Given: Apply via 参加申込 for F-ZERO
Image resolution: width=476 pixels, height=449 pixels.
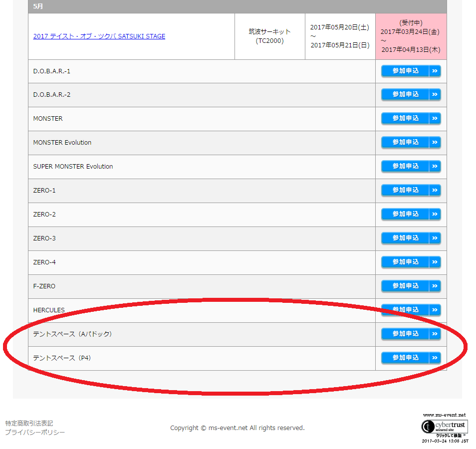Looking at the screenshot, I should click(411, 286).
